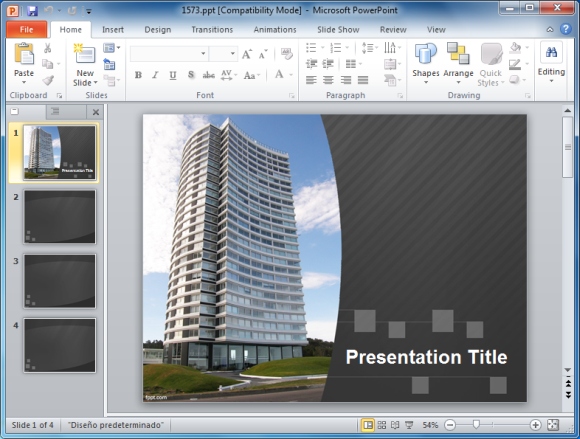Increase list indent level
The image size is (580, 439).
tap(328, 64)
